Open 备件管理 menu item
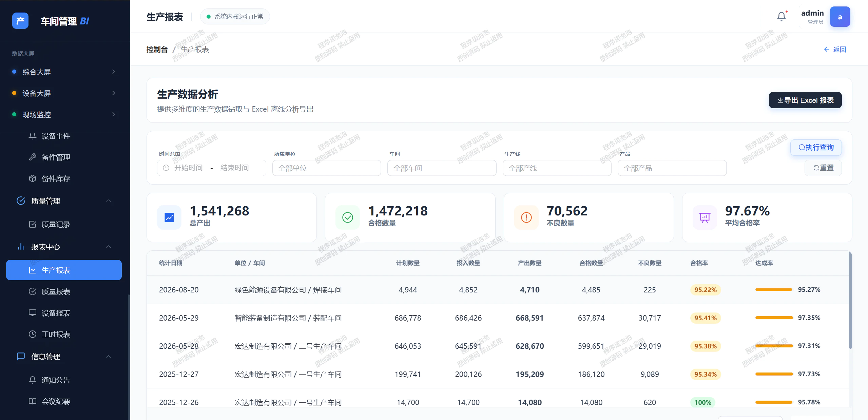The height and width of the screenshot is (420, 868). (x=64, y=157)
